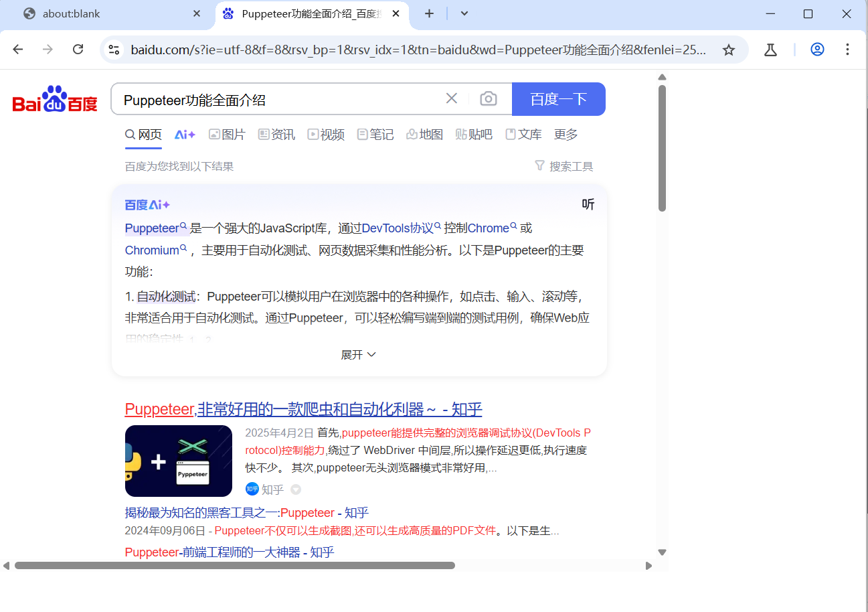
Task: Open the tab search dropdown
Action: 464,13
